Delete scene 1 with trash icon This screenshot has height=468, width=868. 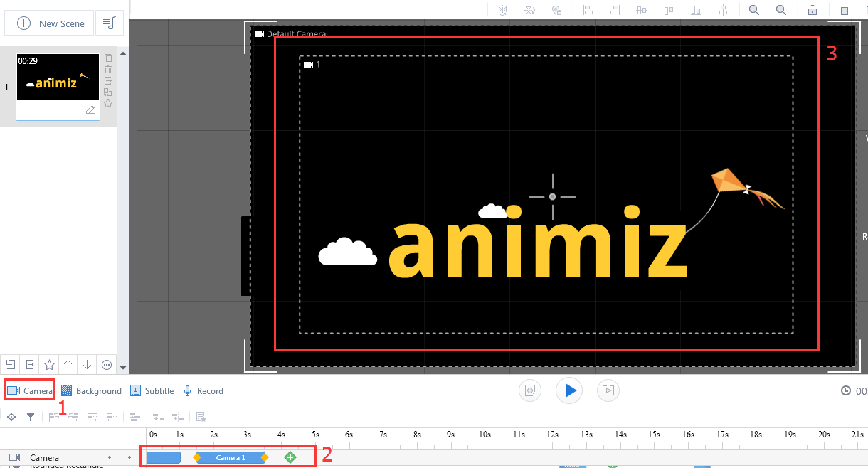pyautogui.click(x=108, y=70)
